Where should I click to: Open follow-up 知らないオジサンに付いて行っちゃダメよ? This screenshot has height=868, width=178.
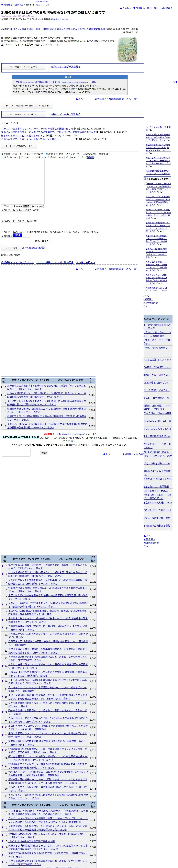point(23,135)
